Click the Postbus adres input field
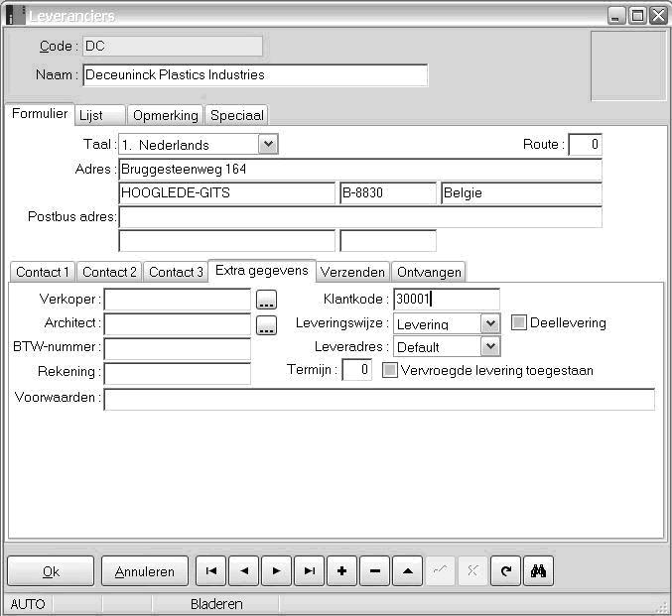The height and width of the screenshot is (616, 672). click(x=360, y=217)
